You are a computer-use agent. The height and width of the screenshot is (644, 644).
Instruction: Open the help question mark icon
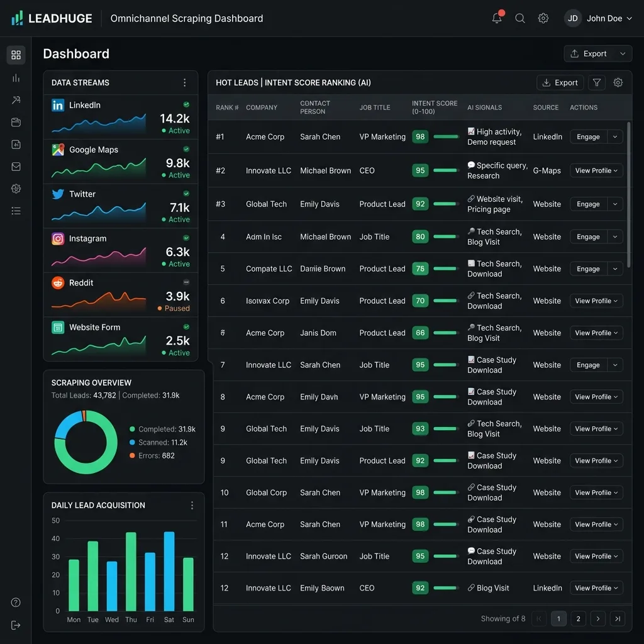(x=16, y=602)
